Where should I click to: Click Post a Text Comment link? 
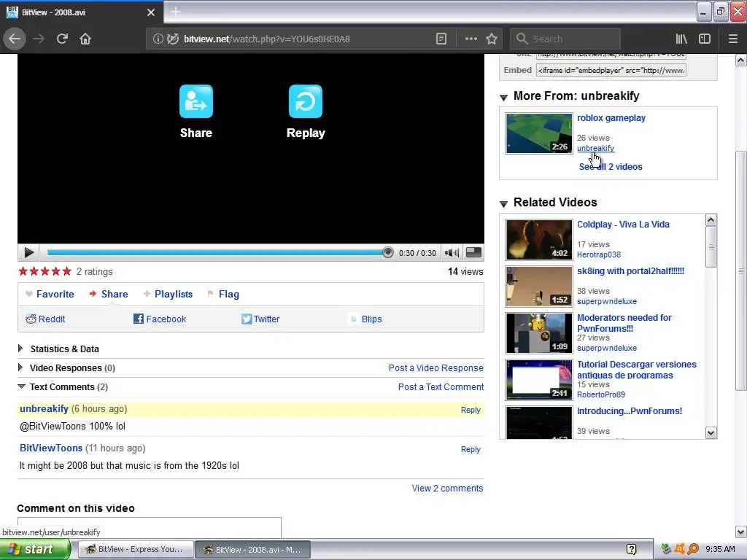(441, 387)
